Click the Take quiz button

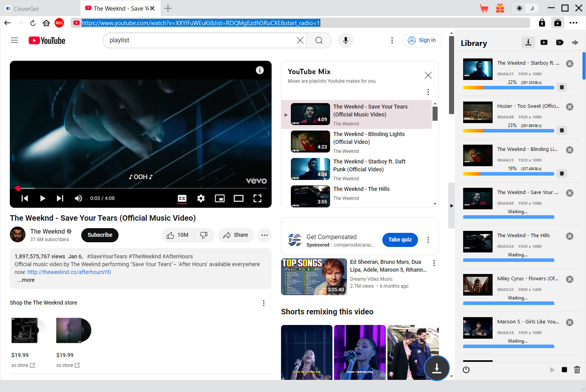pos(400,240)
